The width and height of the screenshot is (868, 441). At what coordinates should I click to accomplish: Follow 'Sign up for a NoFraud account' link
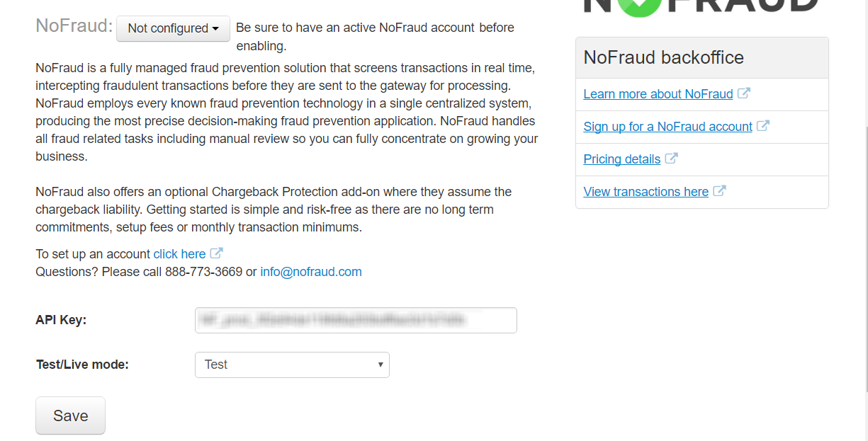(x=668, y=127)
